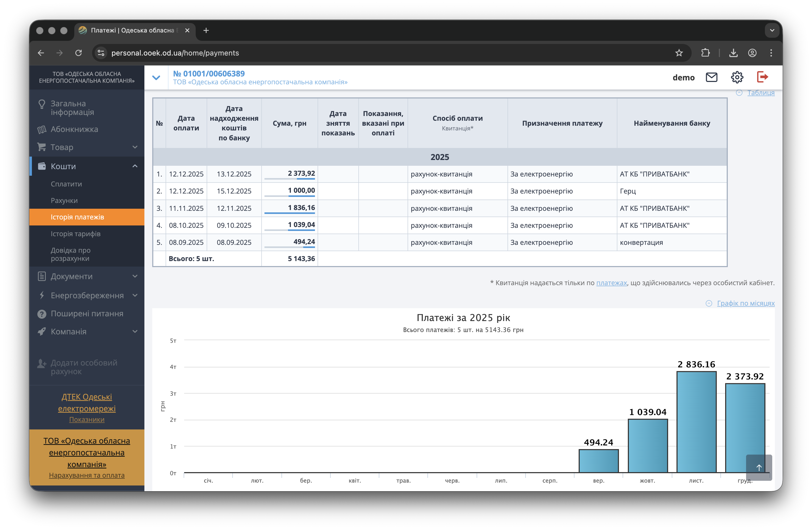
Task: Open Абонкнижка sidebar item
Action: (x=74, y=129)
